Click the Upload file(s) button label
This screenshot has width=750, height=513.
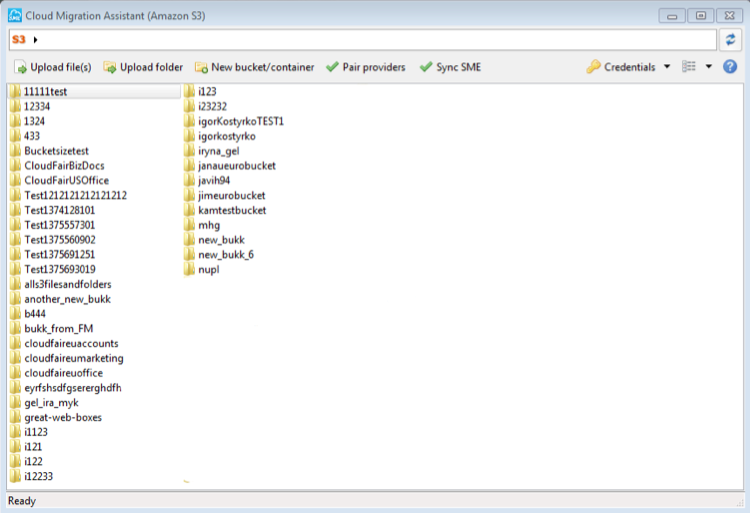coord(61,67)
